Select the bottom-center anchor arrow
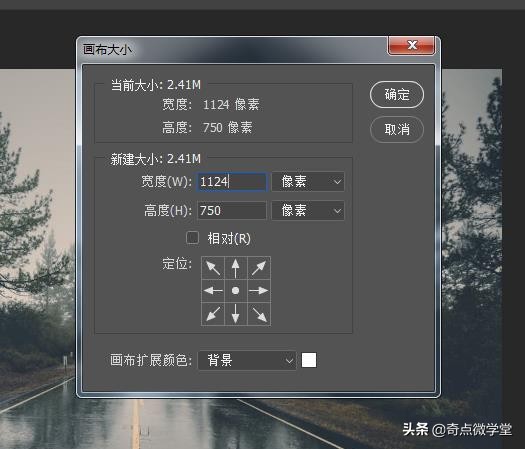 [x=236, y=314]
